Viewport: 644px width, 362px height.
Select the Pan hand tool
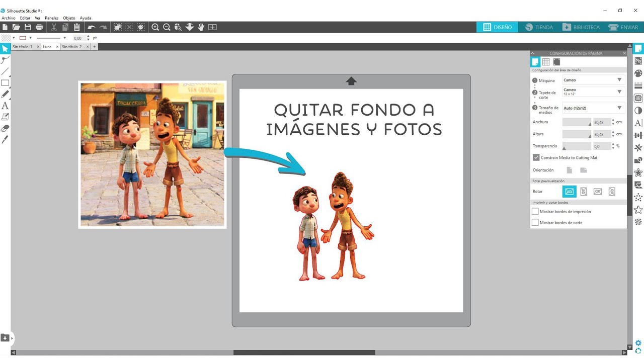(201, 27)
